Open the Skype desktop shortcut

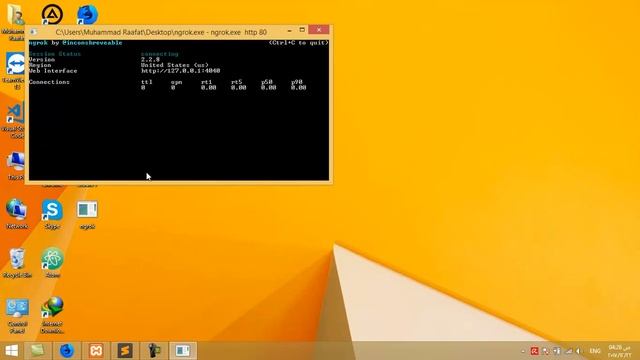point(52,214)
